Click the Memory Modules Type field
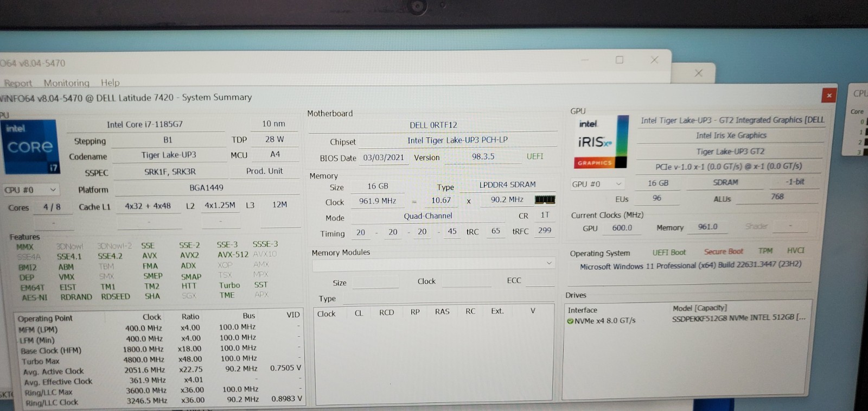Viewport: 868px width, 411px height. pos(449,298)
